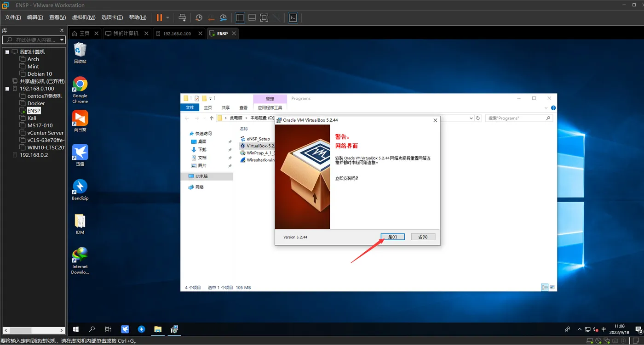Expand the Explorer ribbon chevron

[546, 107]
